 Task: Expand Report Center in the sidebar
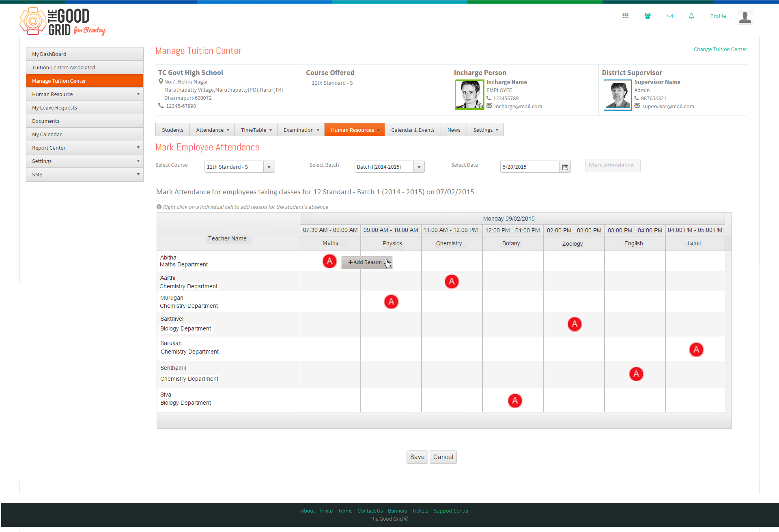tap(85, 148)
